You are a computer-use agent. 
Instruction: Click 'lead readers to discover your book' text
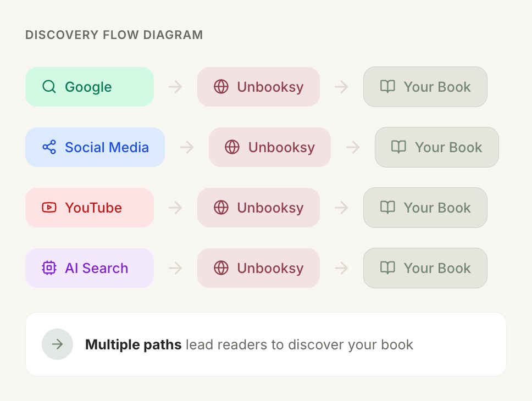click(x=299, y=344)
